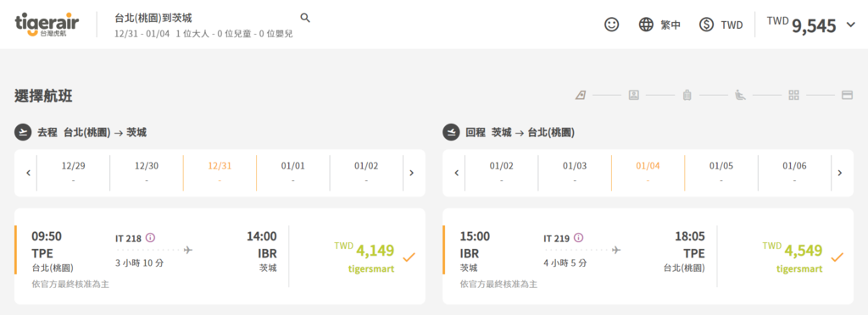Expand the TWD 9,545 total chevron
The image size is (868, 315).
(x=851, y=25)
